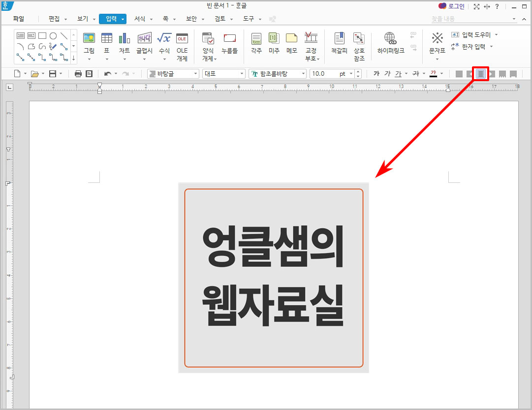Open the equation editor via the 수식 icon

(164, 39)
